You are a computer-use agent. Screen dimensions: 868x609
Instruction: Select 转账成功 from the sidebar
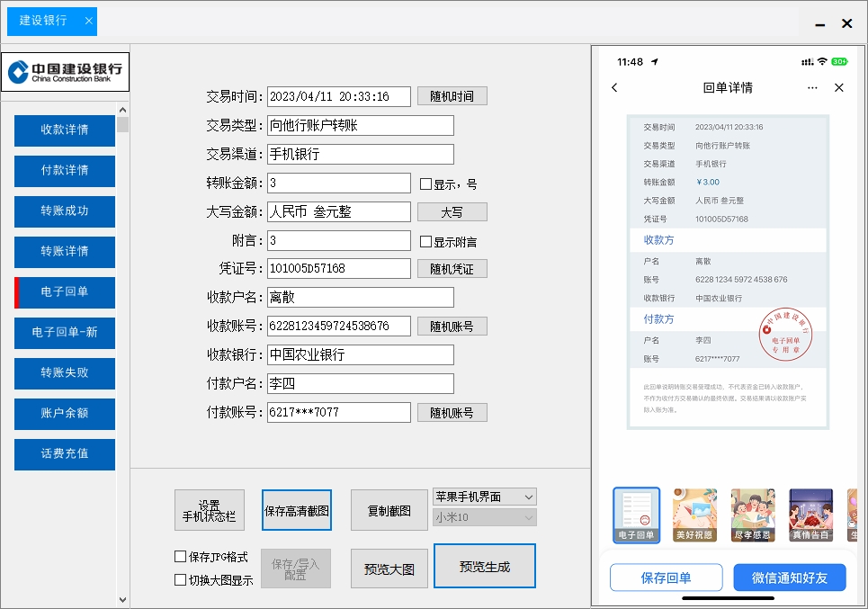pos(63,211)
